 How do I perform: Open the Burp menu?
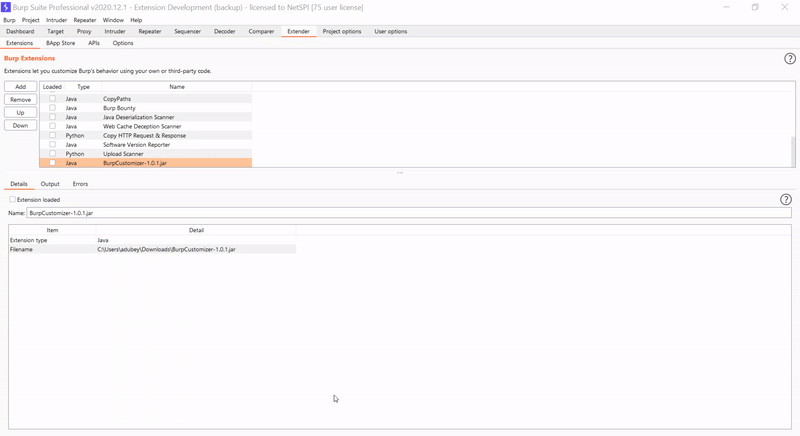pyautogui.click(x=9, y=20)
